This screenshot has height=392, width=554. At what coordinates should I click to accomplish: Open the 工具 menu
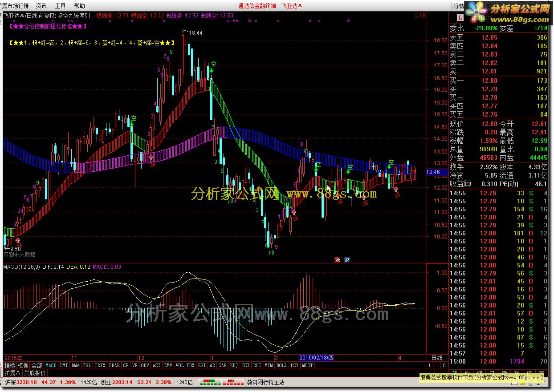60,6
